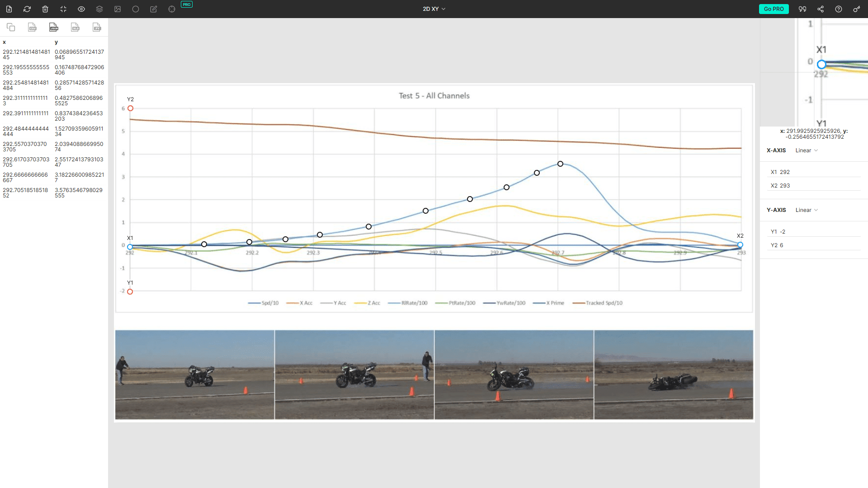The height and width of the screenshot is (488, 868).
Task: Open the Y-AXIS Linear scale dropdown
Action: 807,210
